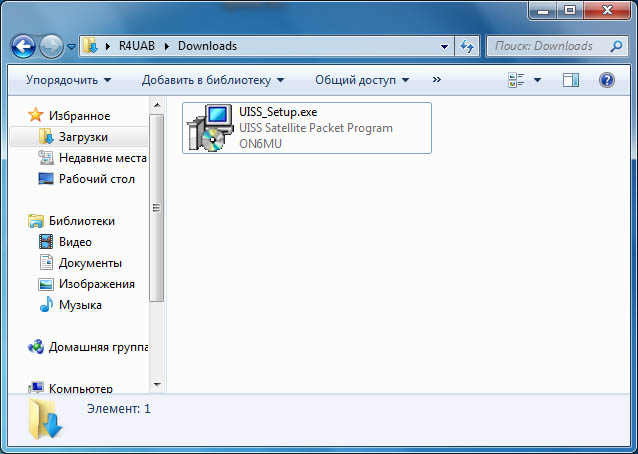This screenshot has height=454, width=638.
Task: Show more toolbar commands via chevron
Action: pyautogui.click(x=437, y=79)
